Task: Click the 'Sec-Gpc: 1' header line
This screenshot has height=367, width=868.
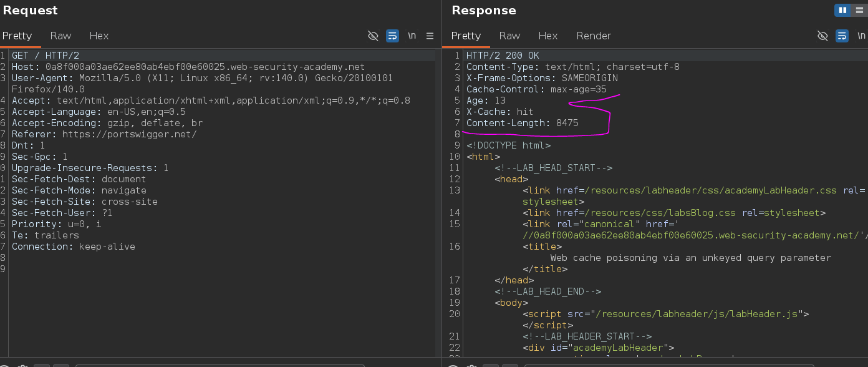Action: tap(39, 157)
